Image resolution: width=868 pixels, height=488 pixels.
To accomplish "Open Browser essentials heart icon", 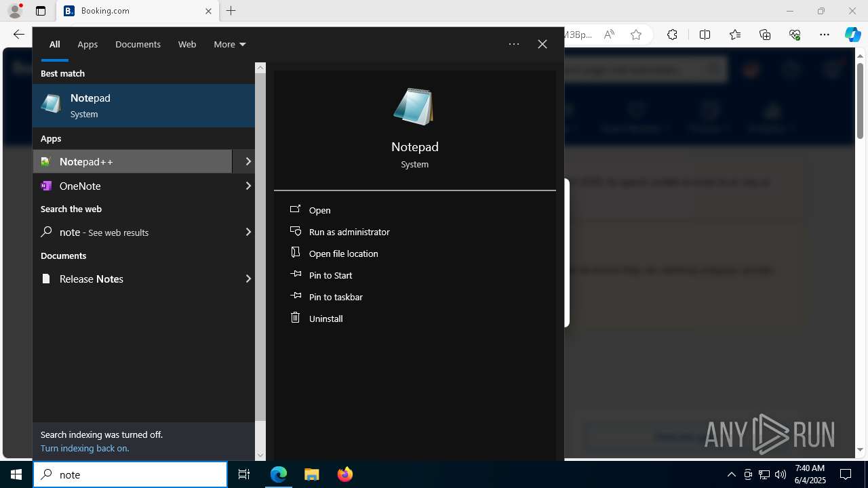I will (x=795, y=35).
